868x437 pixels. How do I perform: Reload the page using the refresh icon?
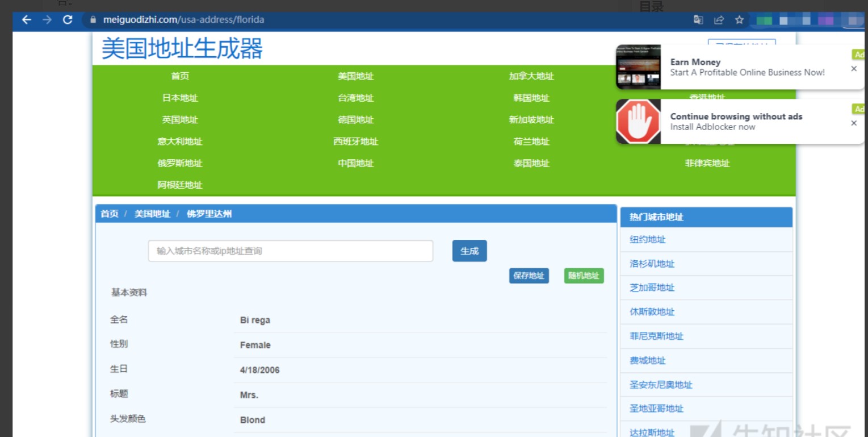click(x=68, y=20)
